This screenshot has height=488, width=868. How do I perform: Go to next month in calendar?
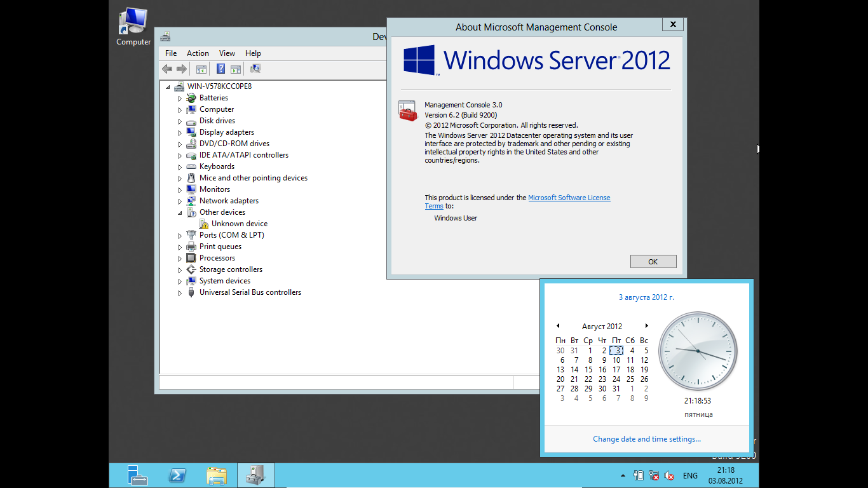click(x=647, y=326)
